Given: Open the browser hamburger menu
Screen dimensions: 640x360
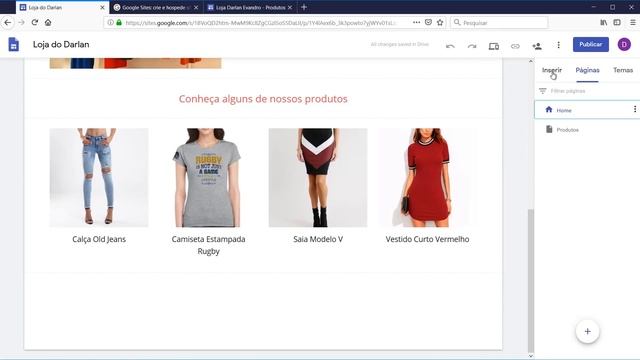Looking at the screenshot, I should point(633,22).
